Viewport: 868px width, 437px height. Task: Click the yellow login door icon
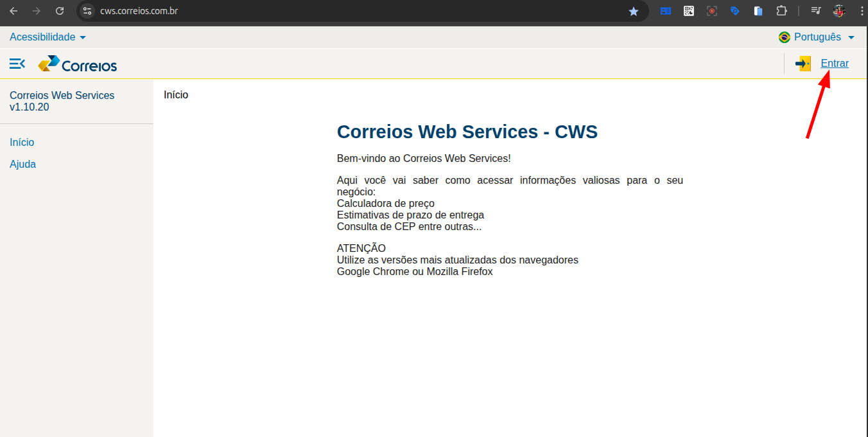803,64
